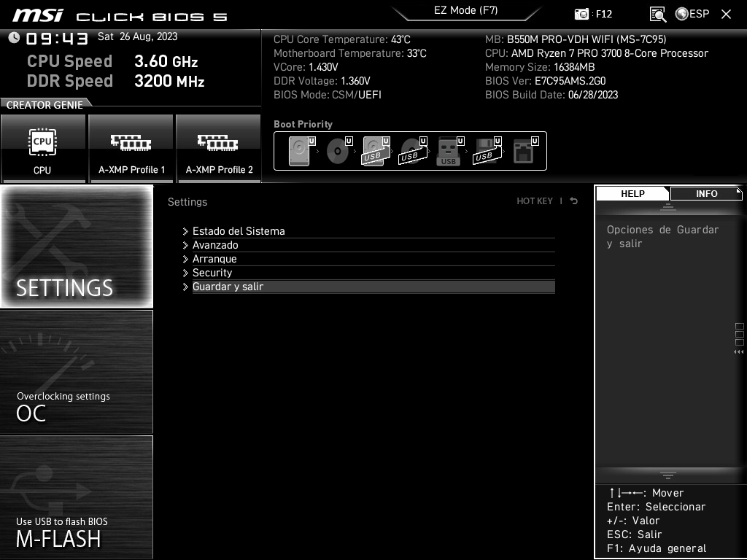Select the network boot priority icon
747x560 pixels.
tap(525, 151)
